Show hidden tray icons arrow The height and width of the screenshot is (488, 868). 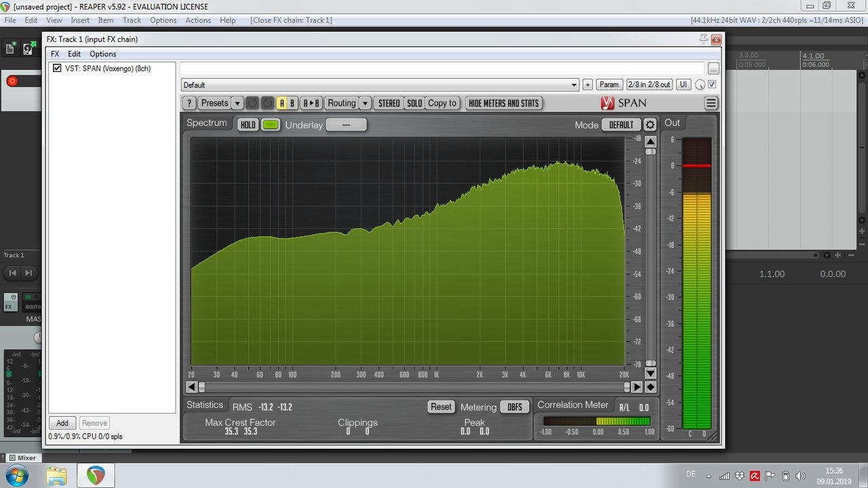pyautogui.click(x=709, y=476)
